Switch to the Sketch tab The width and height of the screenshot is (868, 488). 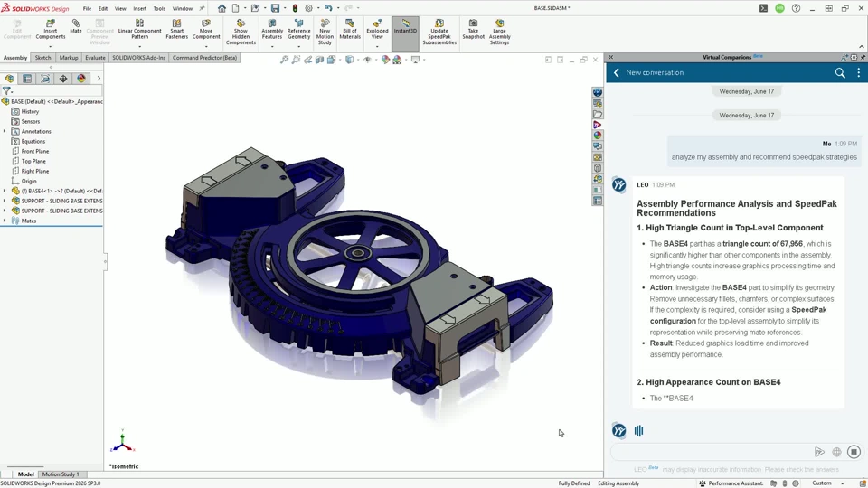click(42, 58)
